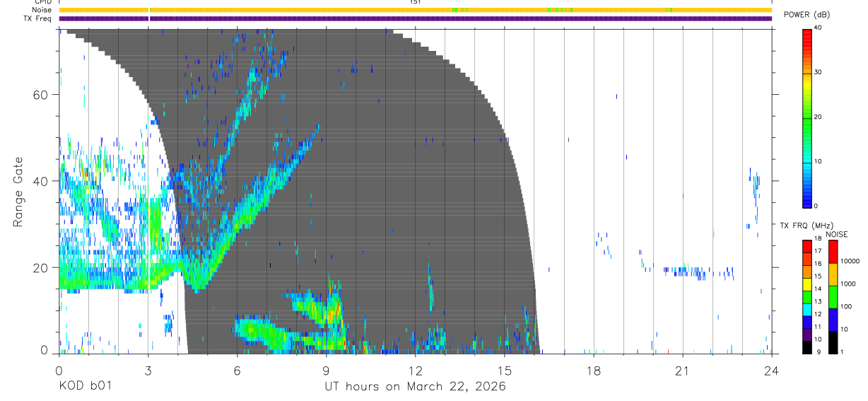The width and height of the screenshot is (868, 401).
Task: Click the rainbow POWER color scale bar
Action: tap(807, 117)
